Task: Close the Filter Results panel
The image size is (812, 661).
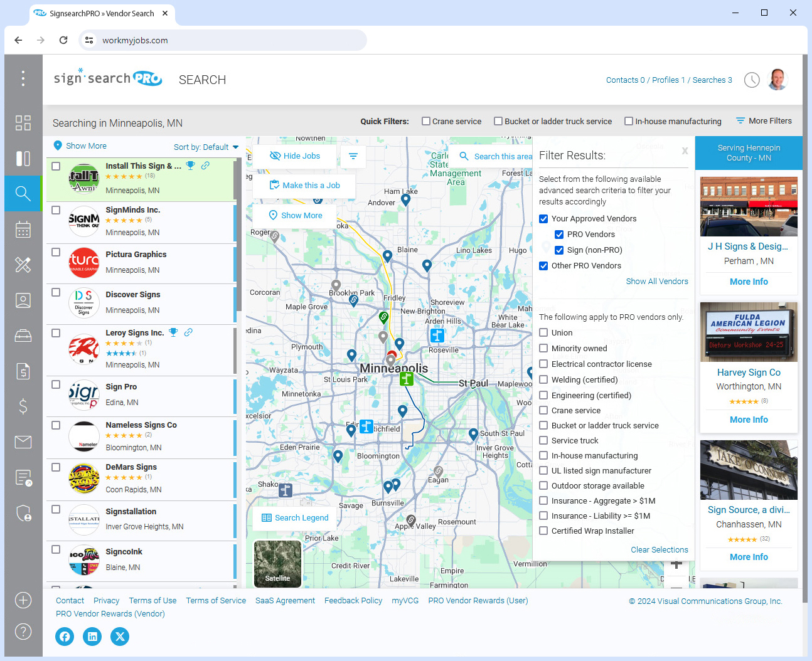Action: coord(685,151)
